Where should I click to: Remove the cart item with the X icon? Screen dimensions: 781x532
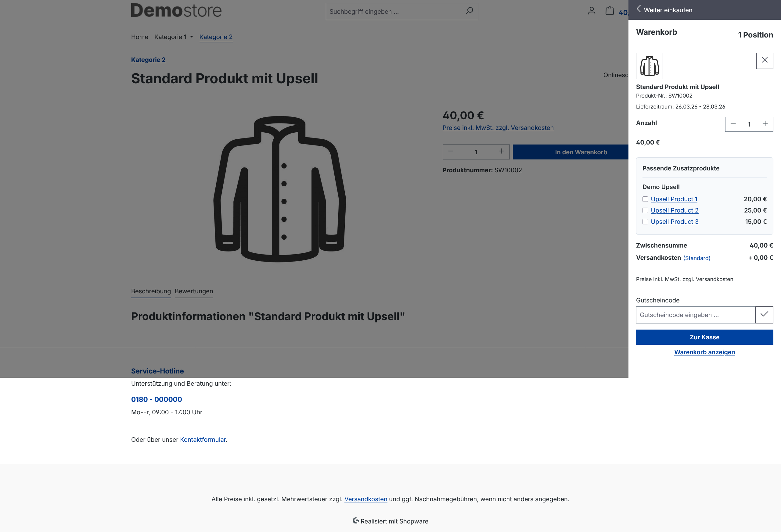point(765,60)
